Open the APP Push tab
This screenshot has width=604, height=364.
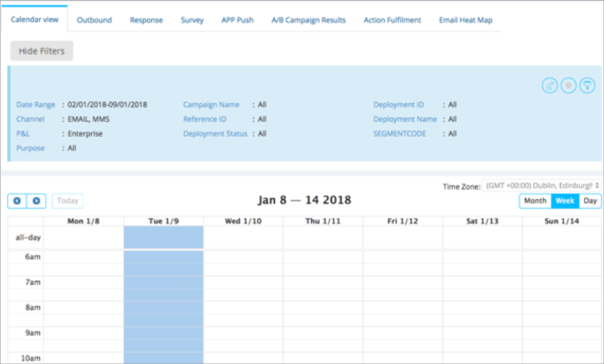click(x=237, y=20)
